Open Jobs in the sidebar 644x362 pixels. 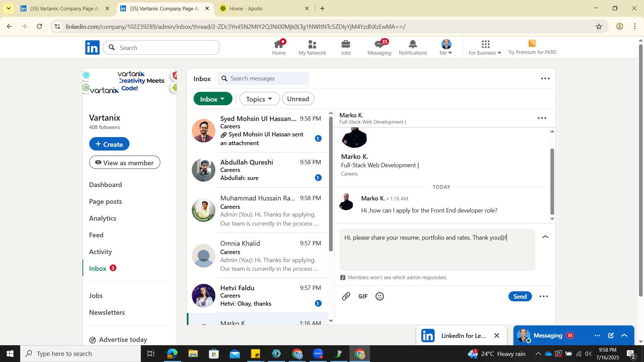pos(96,296)
